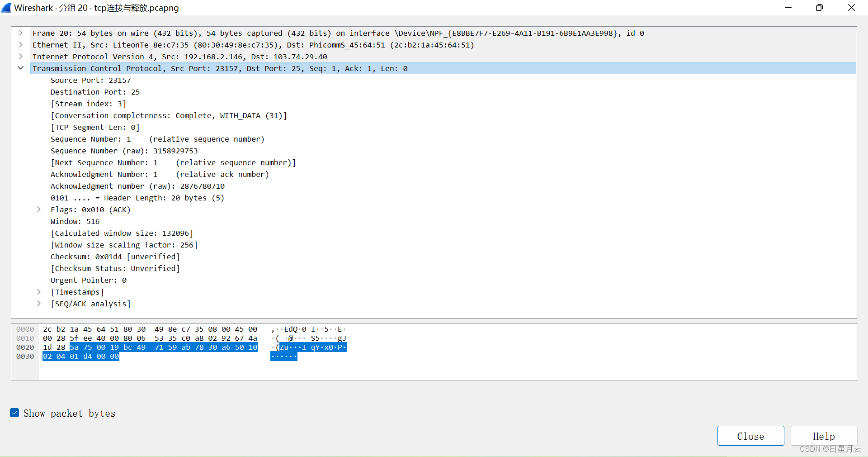
Task: Click the Close button
Action: pos(750,436)
